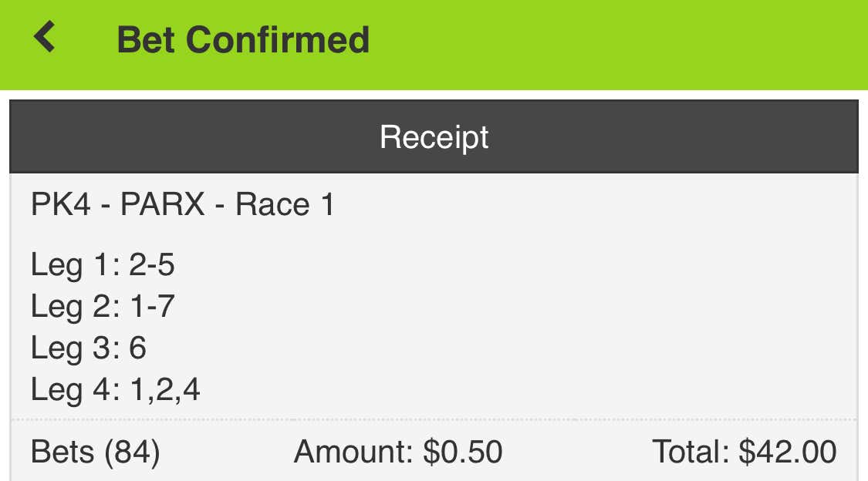The image size is (868, 481).
Task: Click the Total label
Action: click(x=691, y=452)
